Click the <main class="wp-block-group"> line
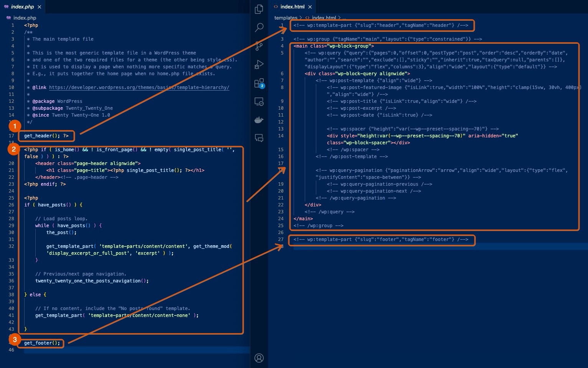The width and height of the screenshot is (588, 368). 334,46
